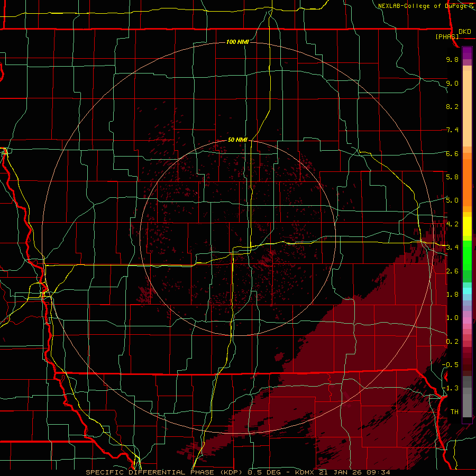The image size is (476, 476).
Task: Click the TH threshold label on the scale
Action: [x=454, y=411]
